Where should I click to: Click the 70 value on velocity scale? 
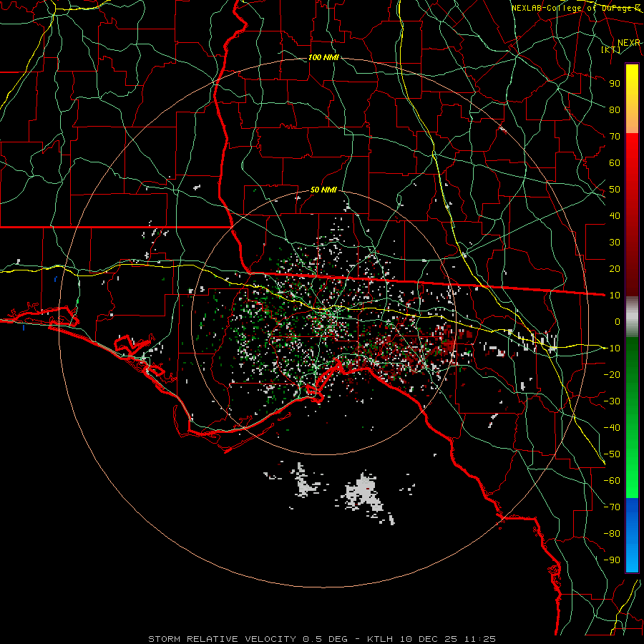click(x=615, y=137)
